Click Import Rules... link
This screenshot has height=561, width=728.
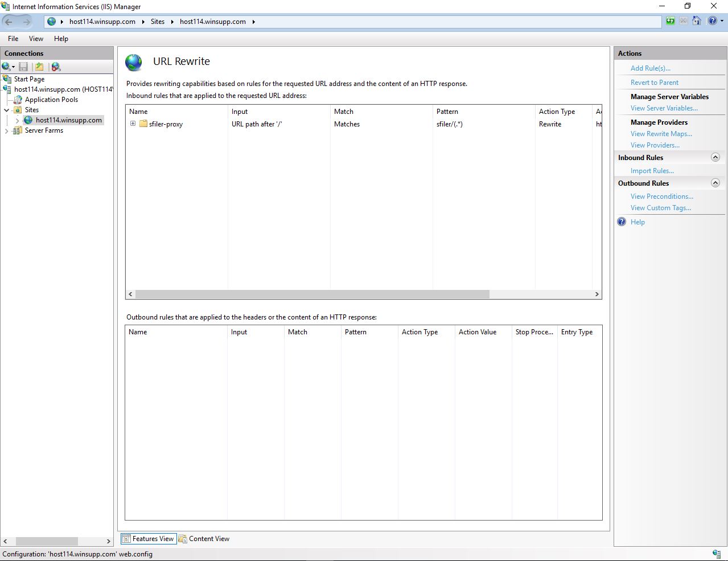point(652,171)
